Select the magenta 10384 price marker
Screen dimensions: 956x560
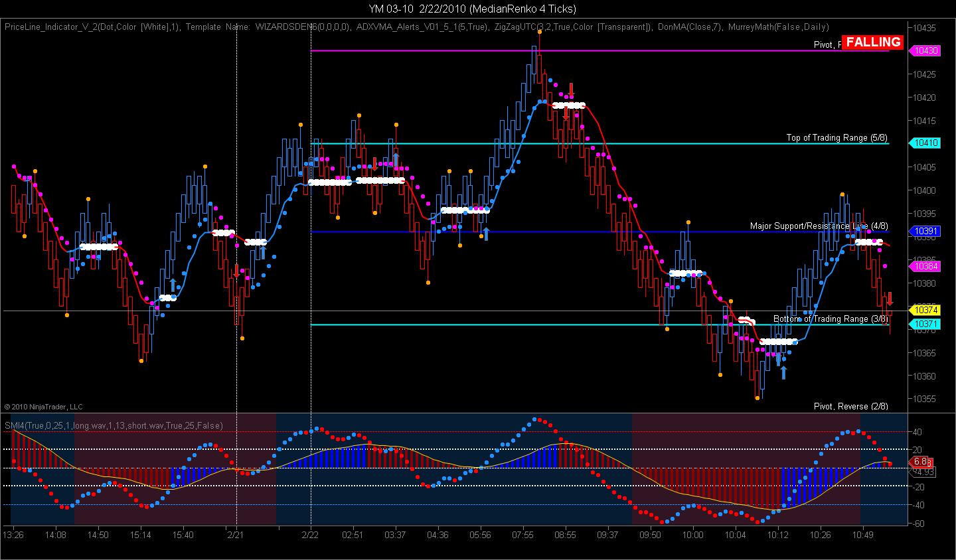925,266
